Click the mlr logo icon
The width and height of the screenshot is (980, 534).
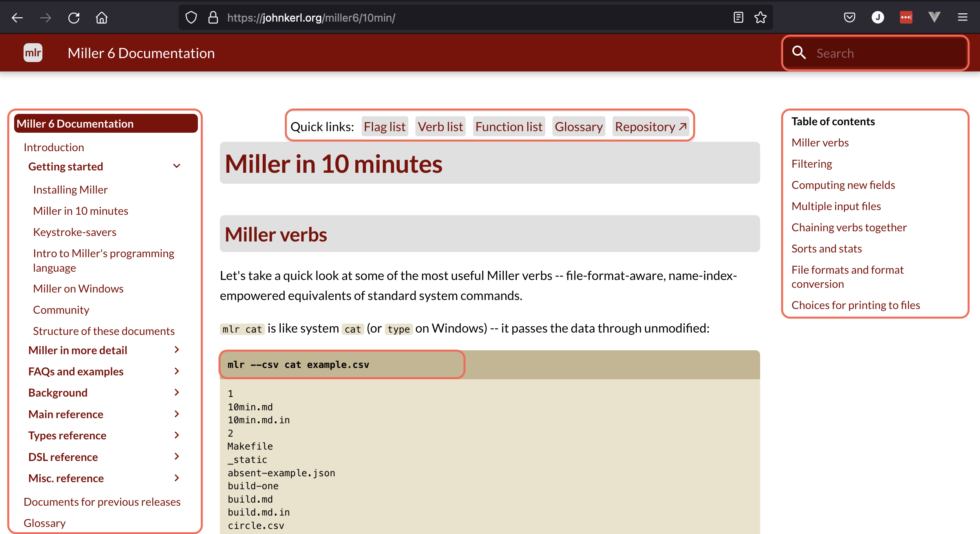pos(33,53)
